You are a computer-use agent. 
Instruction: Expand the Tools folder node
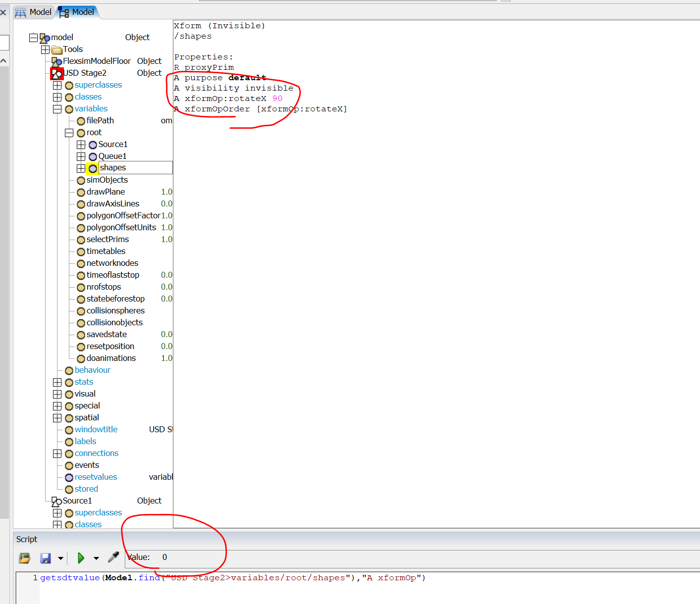(45, 50)
